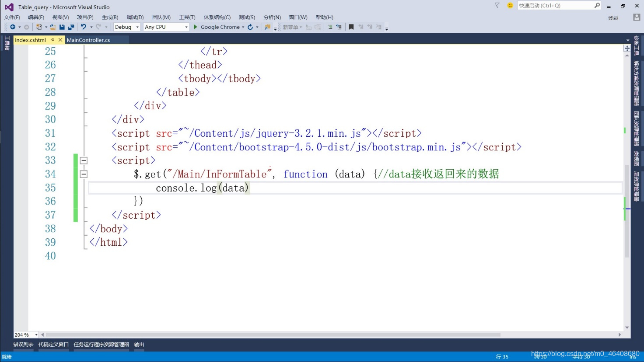Click the editor split window handle

[627, 48]
